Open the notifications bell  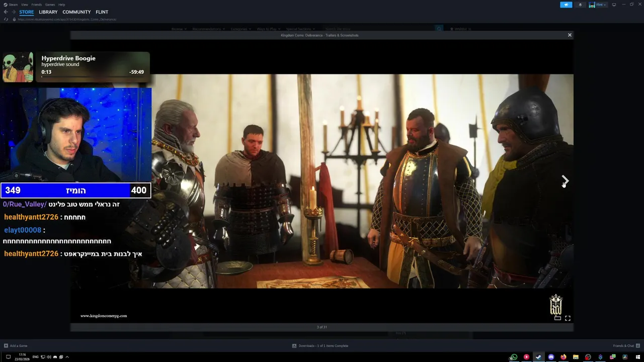[x=580, y=5]
